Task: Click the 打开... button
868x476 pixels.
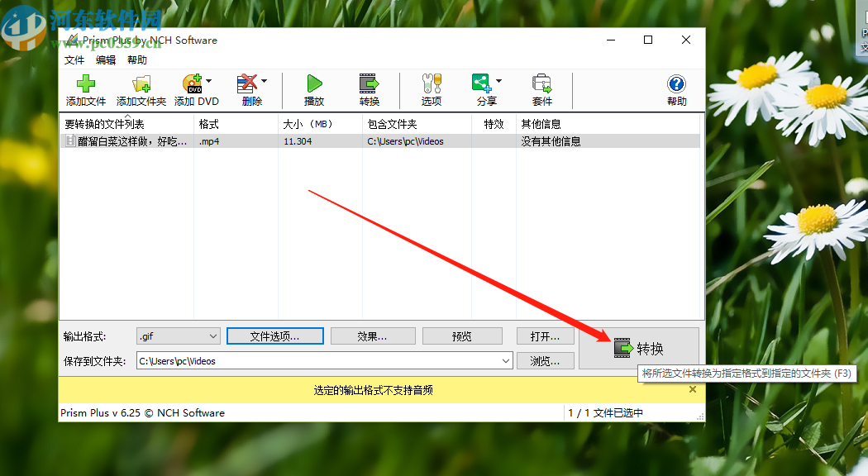Action: click(545, 336)
